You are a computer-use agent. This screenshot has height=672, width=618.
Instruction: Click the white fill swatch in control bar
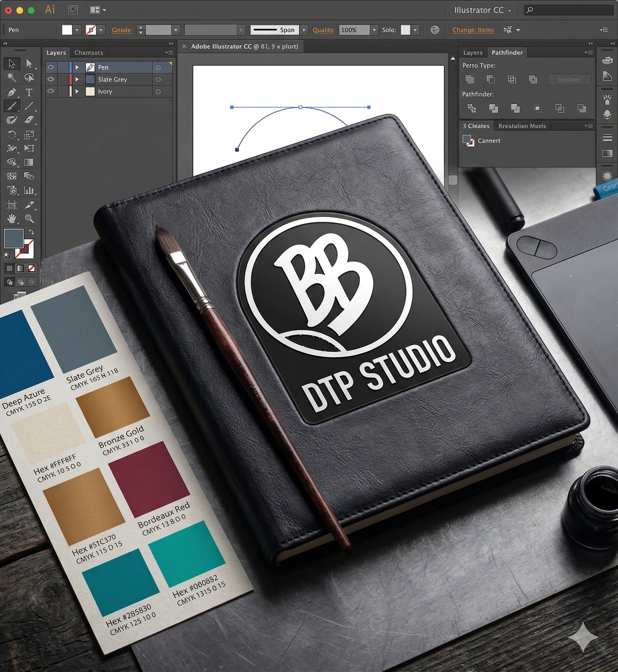point(67,30)
